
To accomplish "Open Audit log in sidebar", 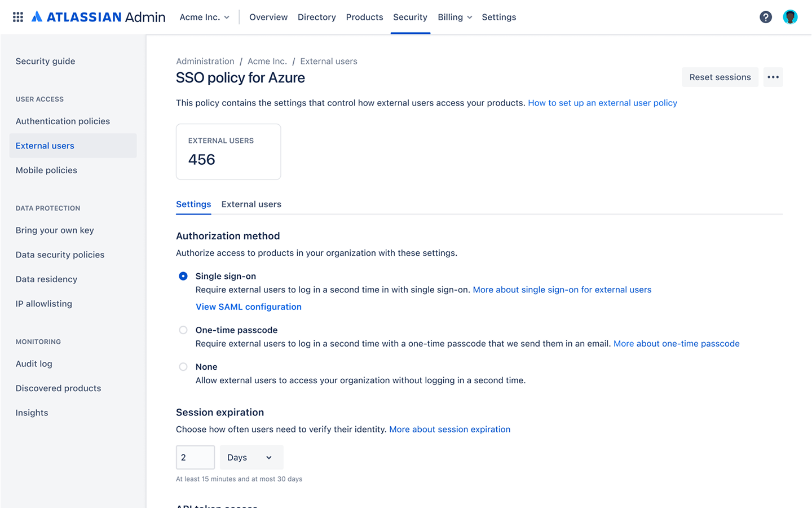I will click(x=34, y=364).
